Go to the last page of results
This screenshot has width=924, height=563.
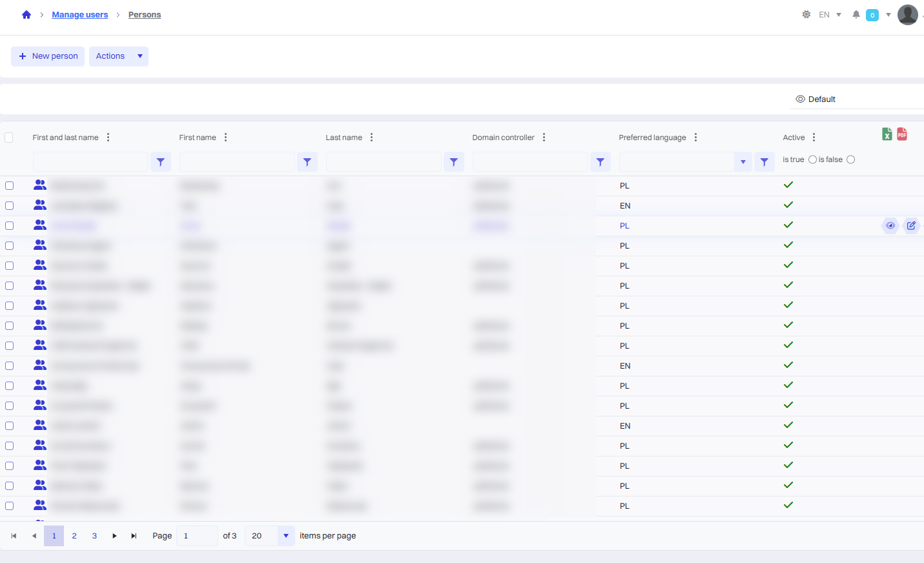click(x=134, y=536)
